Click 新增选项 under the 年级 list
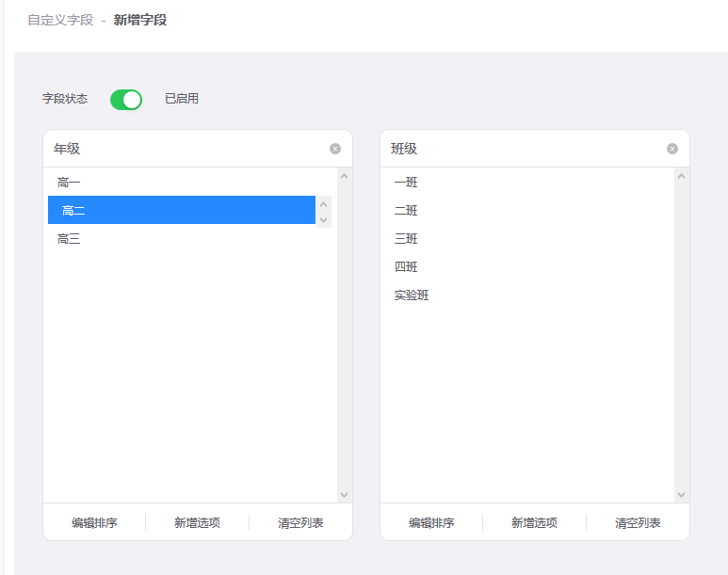 (x=198, y=523)
